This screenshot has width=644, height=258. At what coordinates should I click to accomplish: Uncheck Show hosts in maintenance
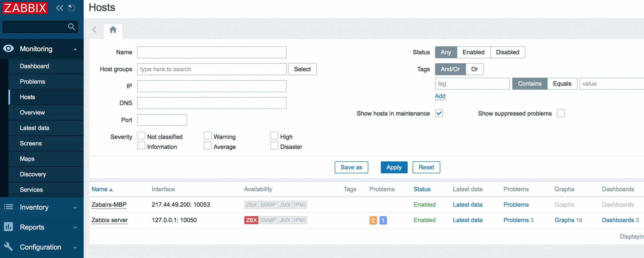click(439, 113)
